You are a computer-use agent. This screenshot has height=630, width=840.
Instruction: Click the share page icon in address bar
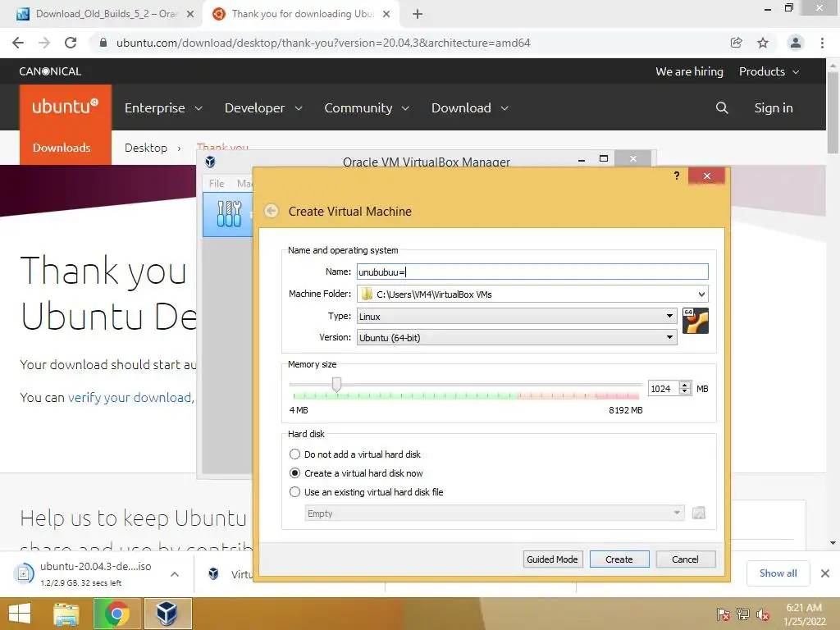tap(737, 43)
